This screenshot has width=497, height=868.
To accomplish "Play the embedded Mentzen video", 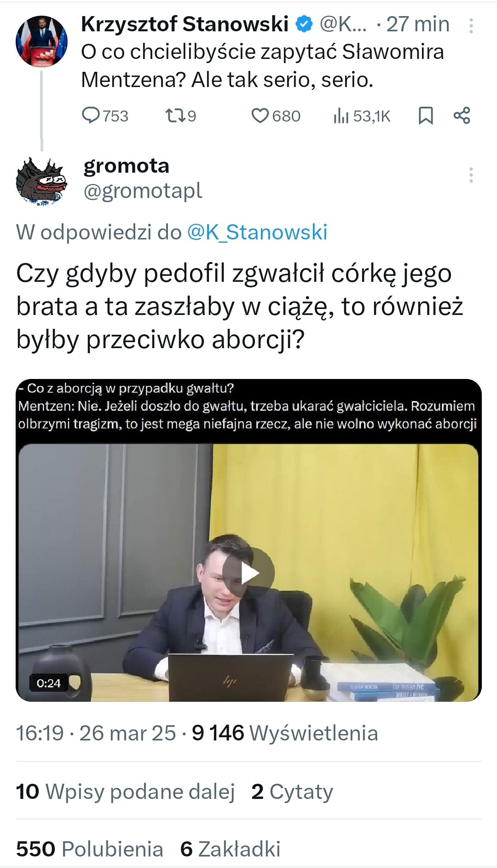I will tap(248, 573).
